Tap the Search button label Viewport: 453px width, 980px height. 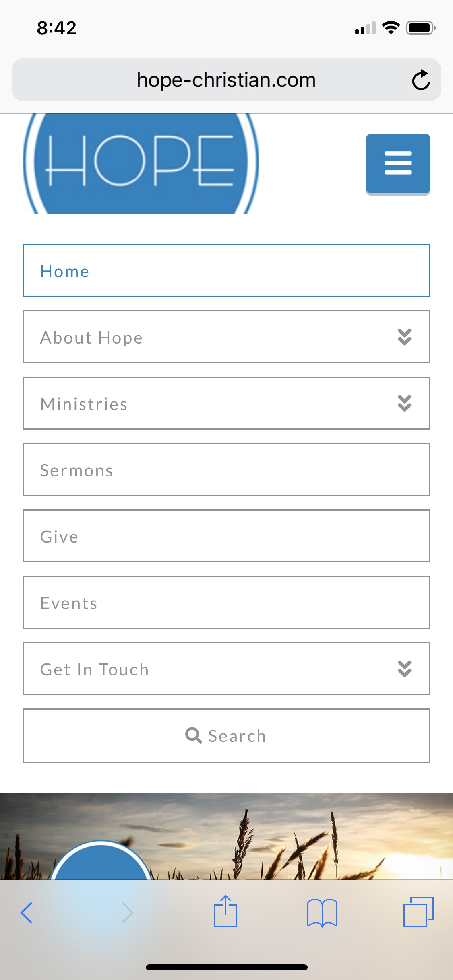click(x=237, y=736)
